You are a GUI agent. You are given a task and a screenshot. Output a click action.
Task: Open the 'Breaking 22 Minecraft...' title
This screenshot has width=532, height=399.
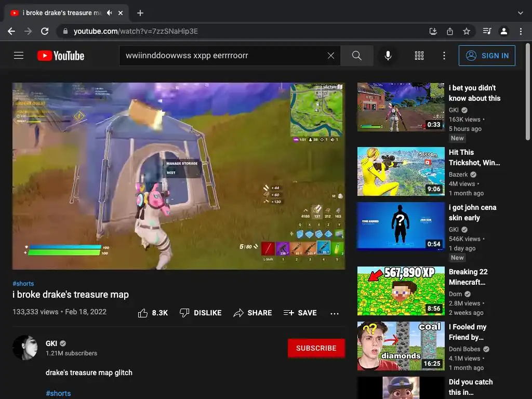coord(468,277)
